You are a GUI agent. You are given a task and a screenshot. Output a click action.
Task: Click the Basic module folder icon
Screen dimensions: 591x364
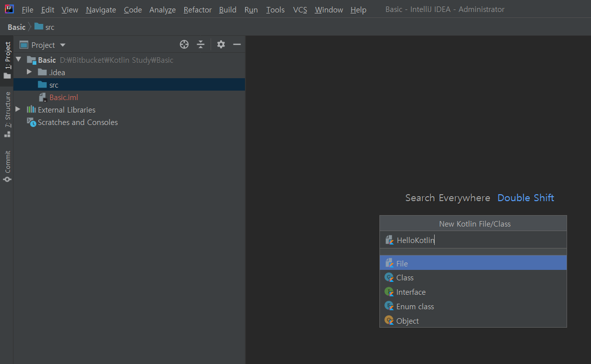tap(32, 60)
